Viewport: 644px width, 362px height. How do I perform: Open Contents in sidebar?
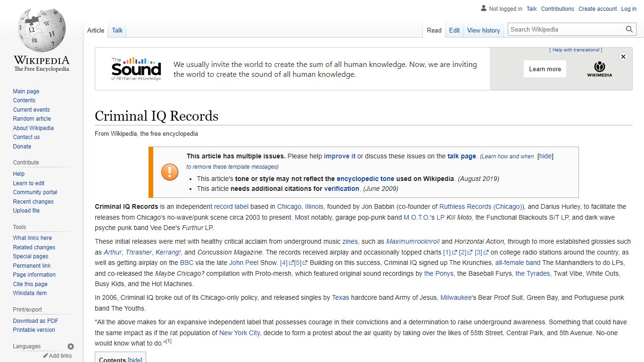coord(24,100)
